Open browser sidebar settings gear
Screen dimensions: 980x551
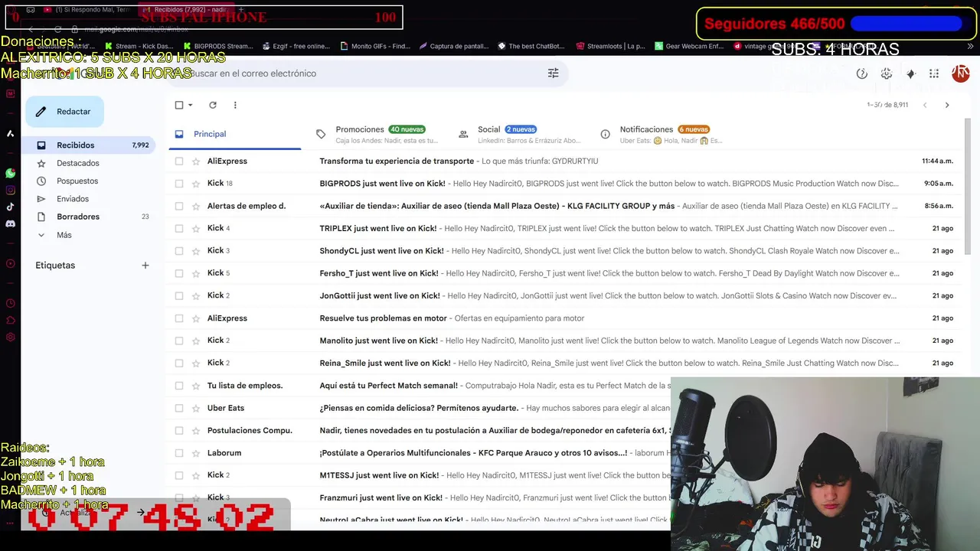point(10,337)
